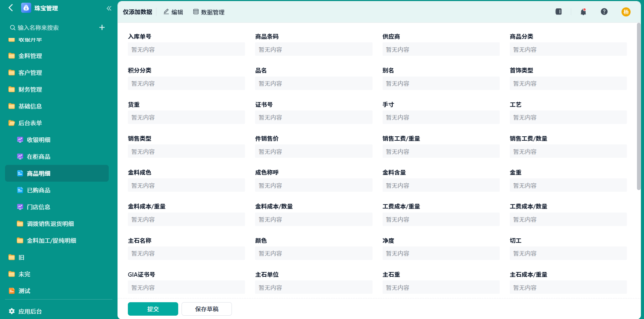Select 商品明细 in sidebar
This screenshot has width=644, height=319.
point(57,173)
